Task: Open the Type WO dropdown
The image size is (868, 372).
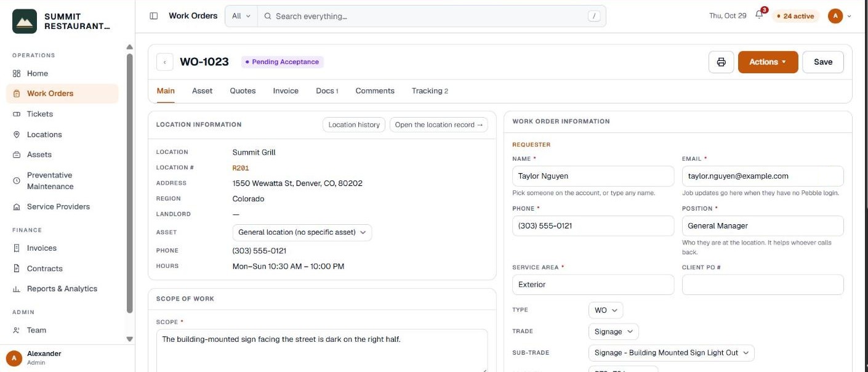Action: pyautogui.click(x=606, y=310)
